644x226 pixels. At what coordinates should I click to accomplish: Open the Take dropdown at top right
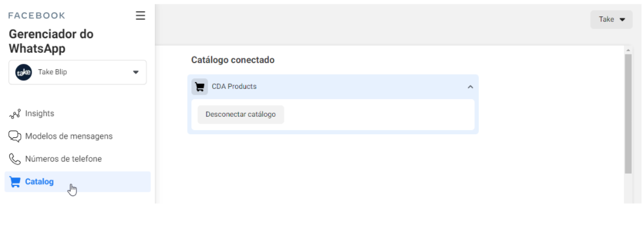[612, 19]
